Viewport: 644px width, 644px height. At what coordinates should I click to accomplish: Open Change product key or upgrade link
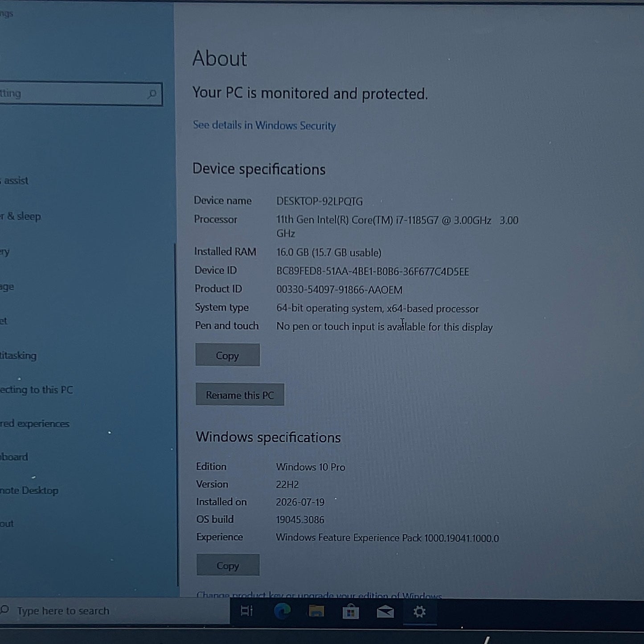[319, 595]
